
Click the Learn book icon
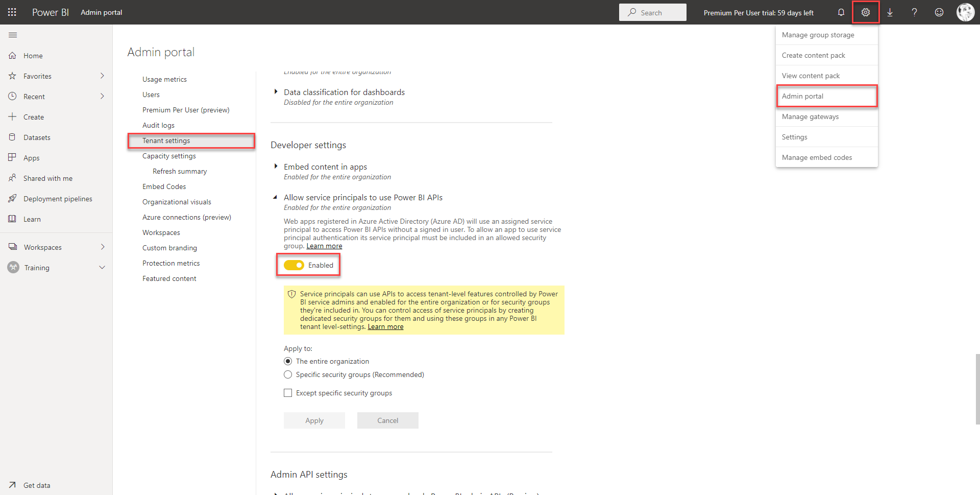click(x=12, y=219)
